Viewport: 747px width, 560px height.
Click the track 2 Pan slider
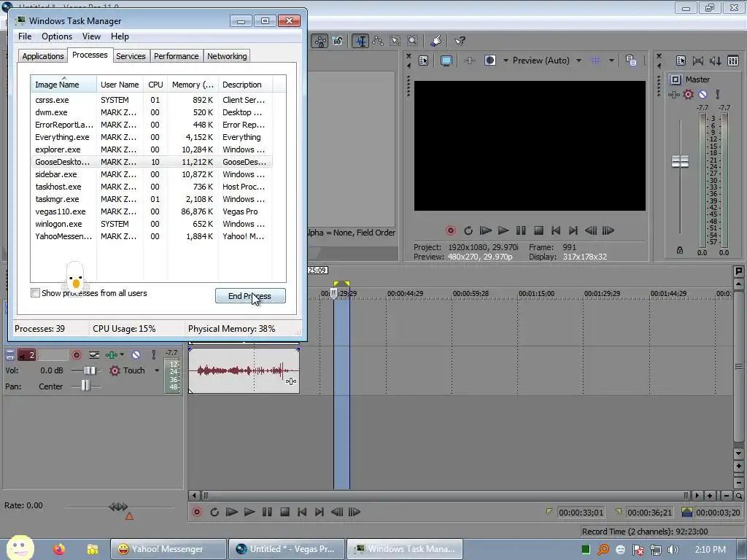pos(86,386)
